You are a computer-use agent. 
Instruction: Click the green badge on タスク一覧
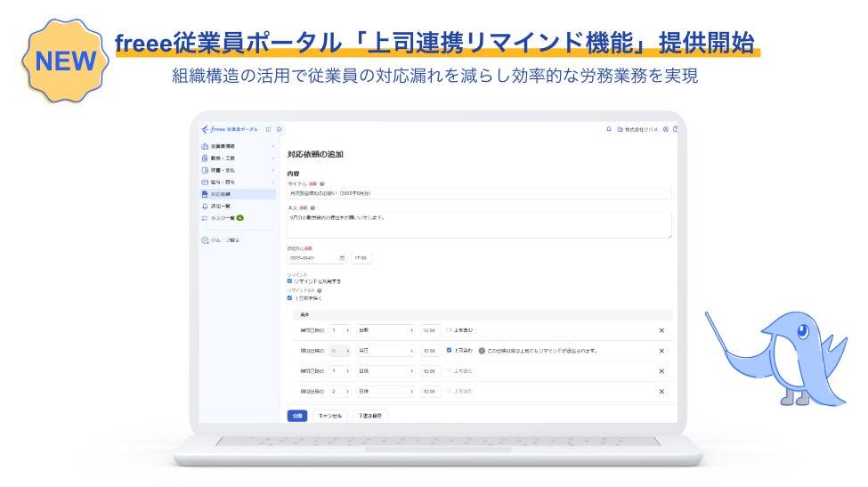pyautogui.click(x=239, y=218)
